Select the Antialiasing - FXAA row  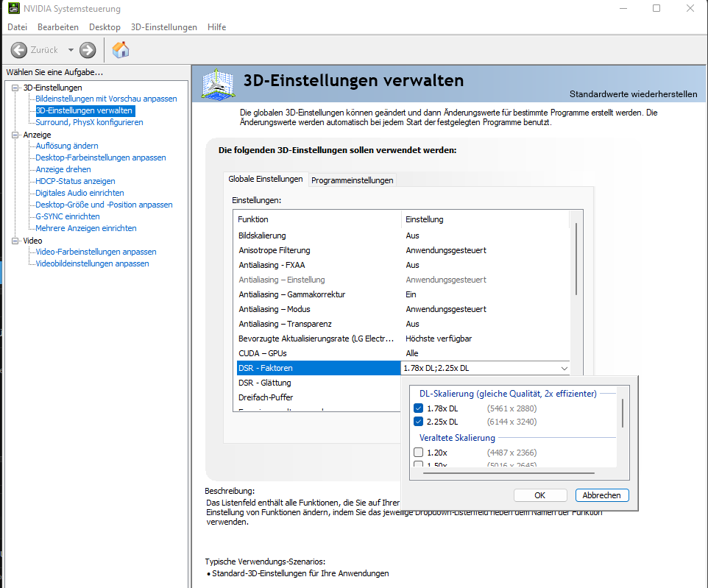403,265
